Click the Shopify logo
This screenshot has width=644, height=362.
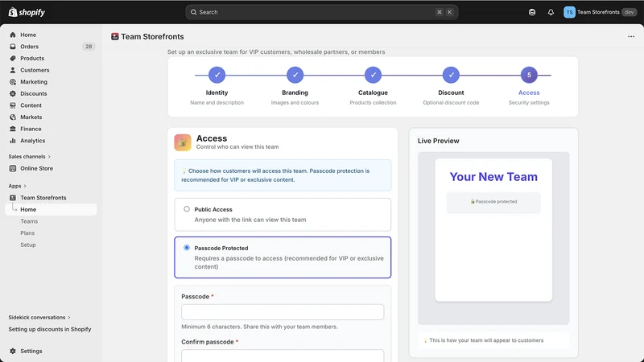27,12
